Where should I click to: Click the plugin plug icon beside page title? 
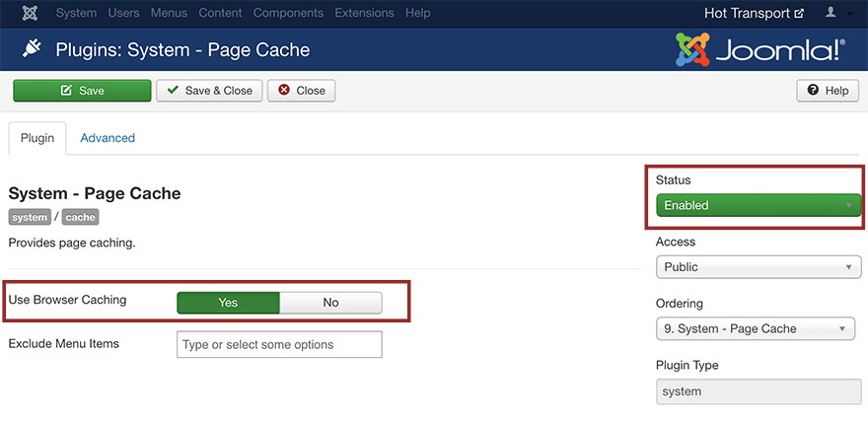tap(31, 49)
